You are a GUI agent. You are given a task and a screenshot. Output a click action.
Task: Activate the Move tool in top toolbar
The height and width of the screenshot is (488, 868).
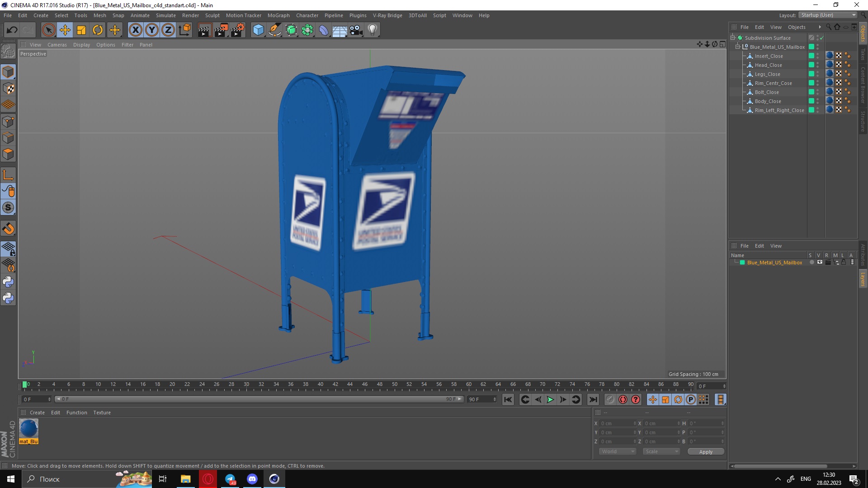[x=65, y=30]
